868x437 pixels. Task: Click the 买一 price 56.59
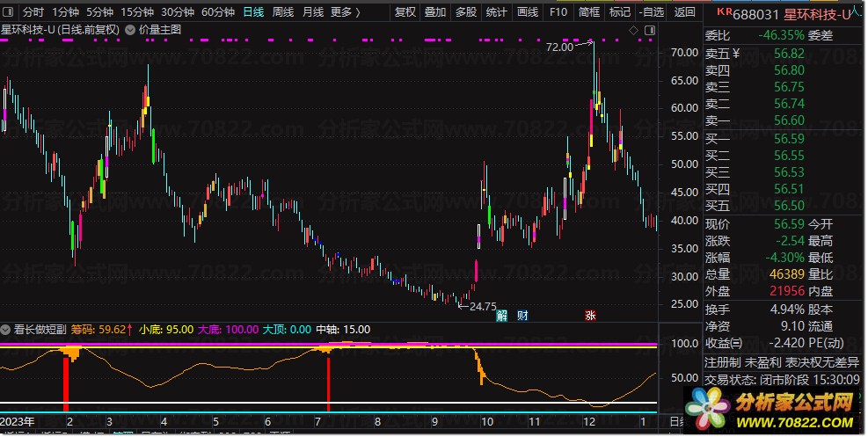(790, 138)
